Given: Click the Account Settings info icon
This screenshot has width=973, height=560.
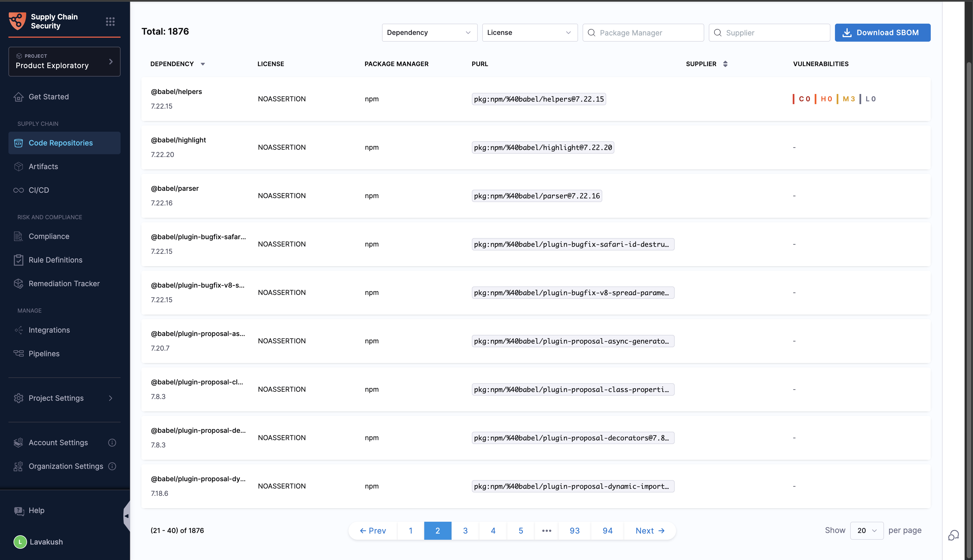Looking at the screenshot, I should 112,443.
